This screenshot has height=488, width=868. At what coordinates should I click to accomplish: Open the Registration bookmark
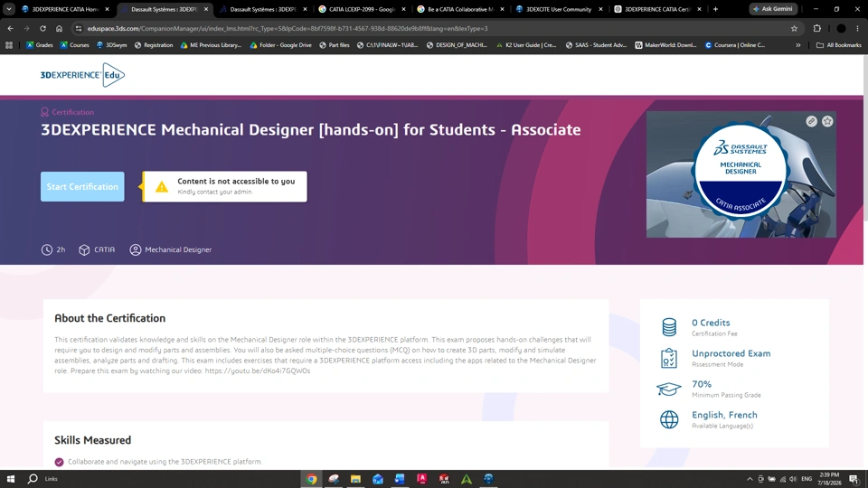[x=154, y=45]
